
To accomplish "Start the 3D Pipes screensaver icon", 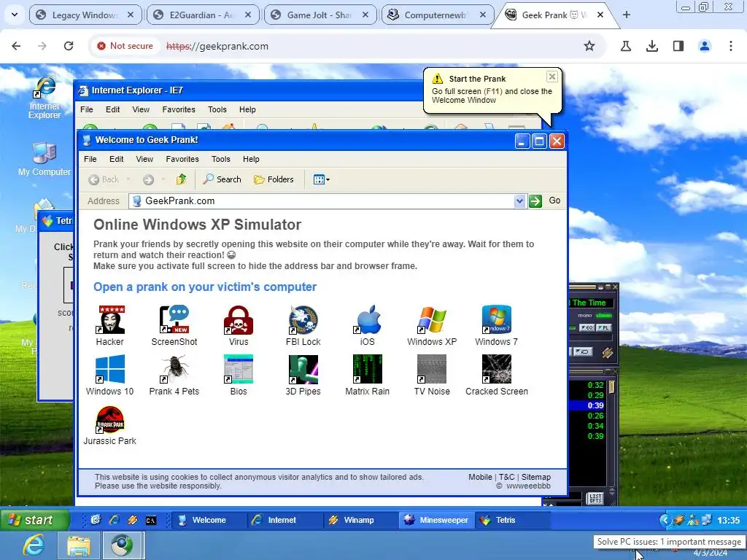I will pyautogui.click(x=303, y=370).
